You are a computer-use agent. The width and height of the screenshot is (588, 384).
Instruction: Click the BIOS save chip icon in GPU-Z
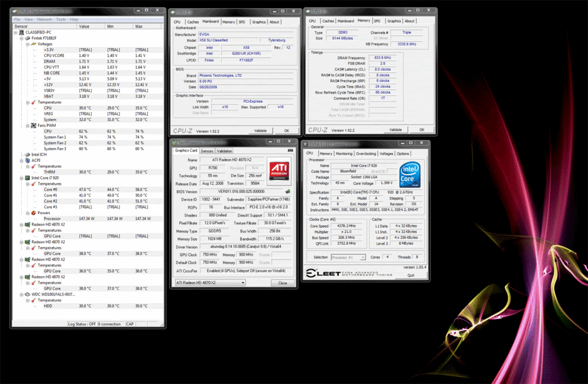[288, 191]
